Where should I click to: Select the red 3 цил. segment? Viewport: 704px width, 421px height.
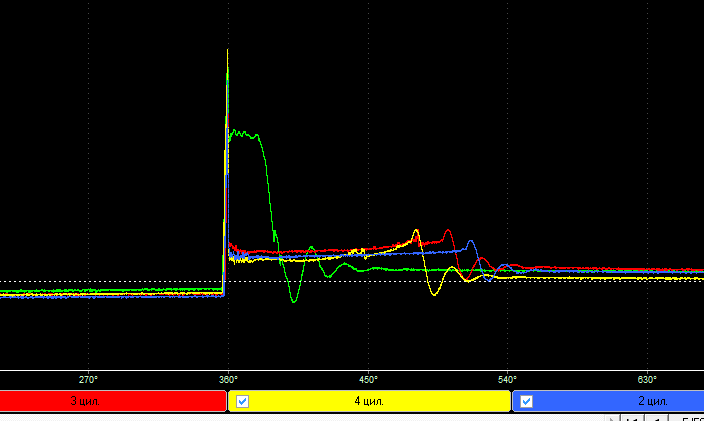(113, 401)
